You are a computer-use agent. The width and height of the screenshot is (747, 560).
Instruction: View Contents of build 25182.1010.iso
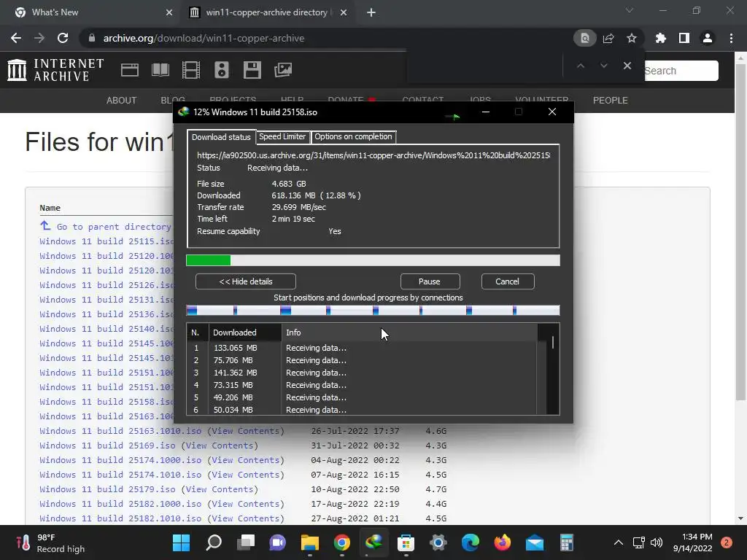pyautogui.click(x=245, y=518)
